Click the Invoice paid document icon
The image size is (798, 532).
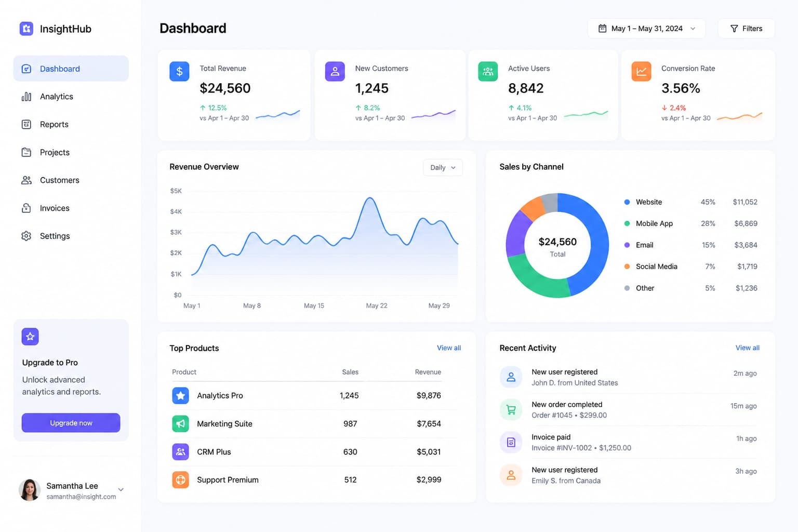coord(511,442)
